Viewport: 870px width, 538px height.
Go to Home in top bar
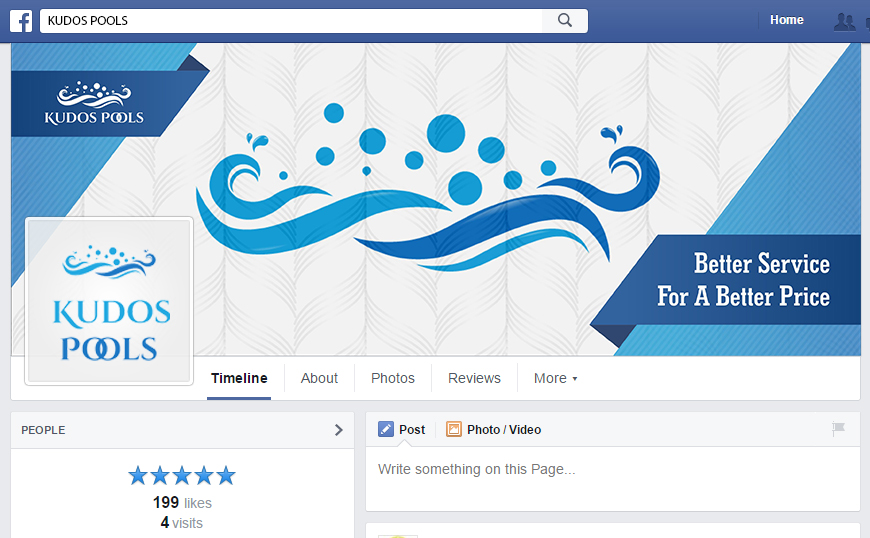point(787,20)
